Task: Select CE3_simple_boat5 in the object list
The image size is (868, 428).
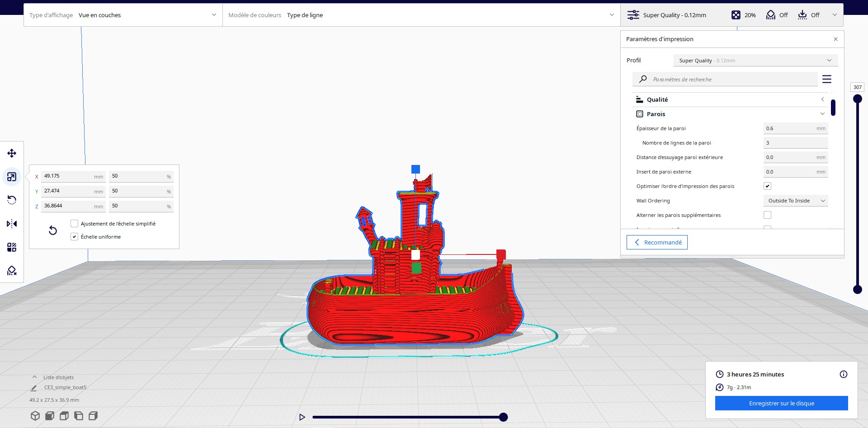Action: pos(65,387)
